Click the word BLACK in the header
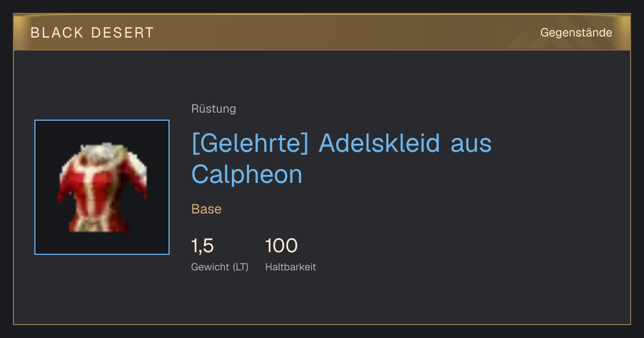This screenshot has width=644, height=338. click(57, 33)
